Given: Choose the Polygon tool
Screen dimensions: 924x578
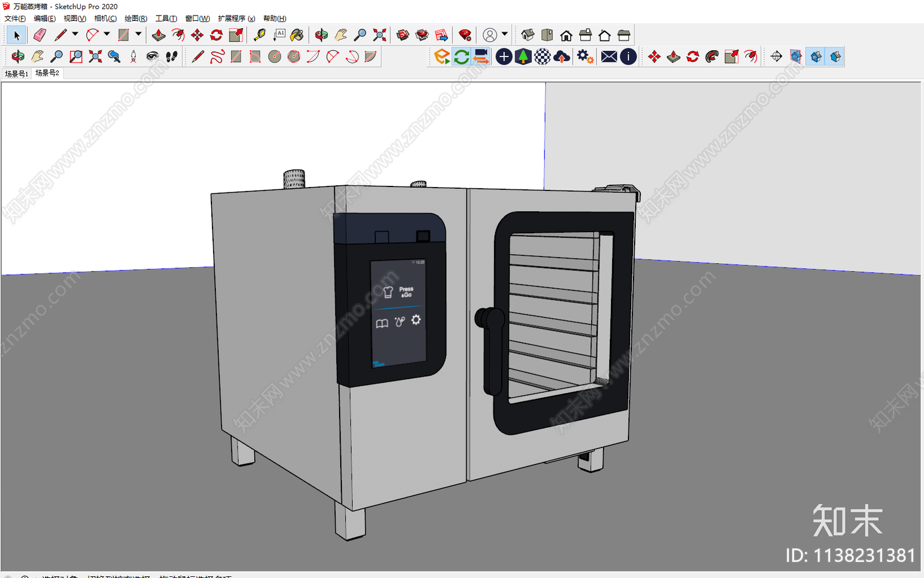Looking at the screenshot, I should (294, 57).
